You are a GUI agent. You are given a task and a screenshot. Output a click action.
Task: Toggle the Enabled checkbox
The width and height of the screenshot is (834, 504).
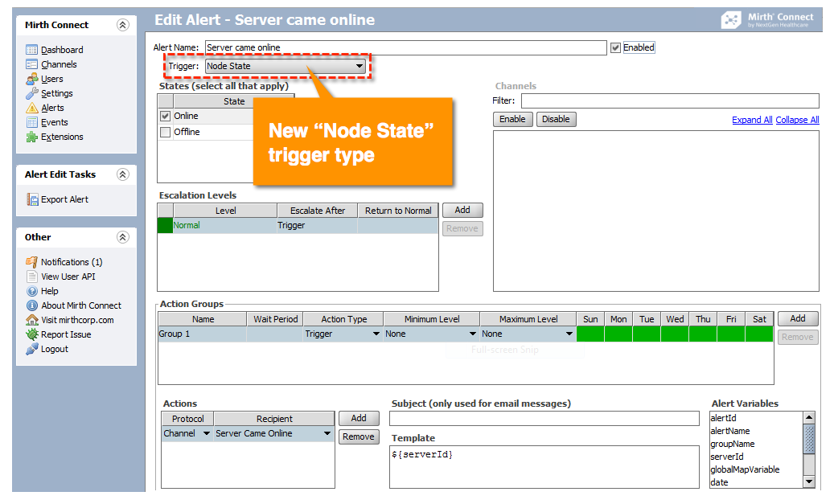click(615, 48)
